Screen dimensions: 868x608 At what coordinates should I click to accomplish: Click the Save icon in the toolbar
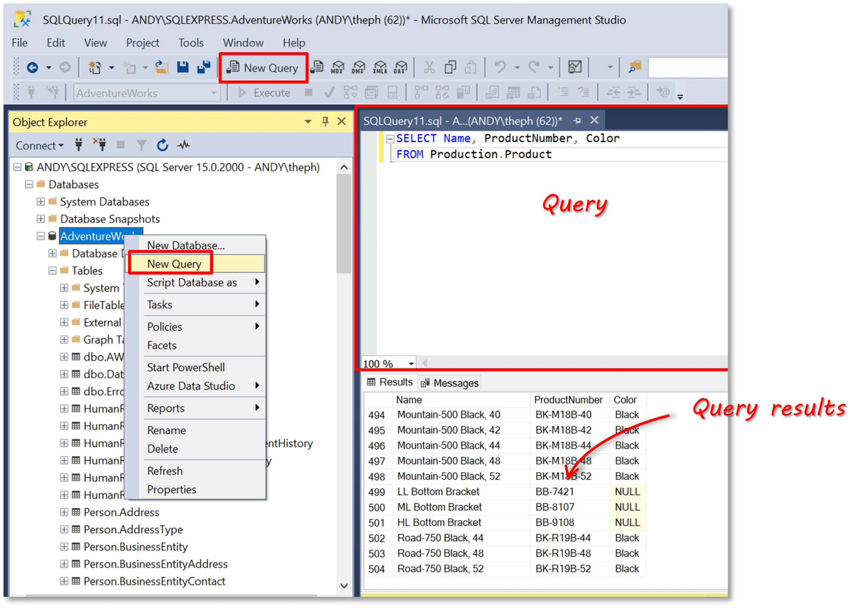click(182, 67)
